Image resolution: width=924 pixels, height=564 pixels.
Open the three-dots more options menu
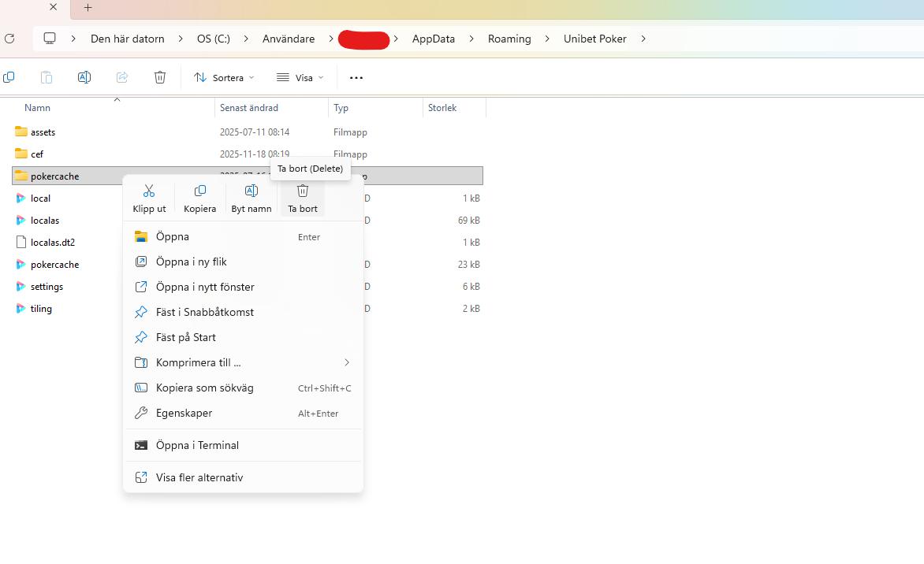[x=356, y=78]
